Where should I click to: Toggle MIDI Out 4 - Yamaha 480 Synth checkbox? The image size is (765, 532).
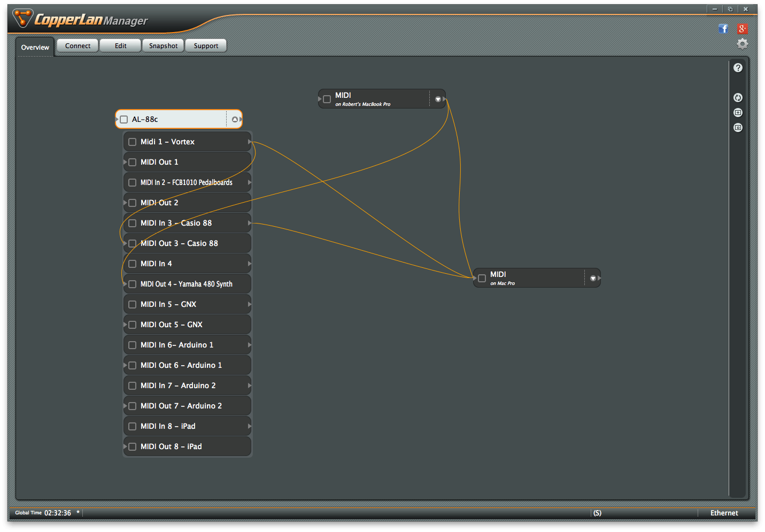[133, 284]
